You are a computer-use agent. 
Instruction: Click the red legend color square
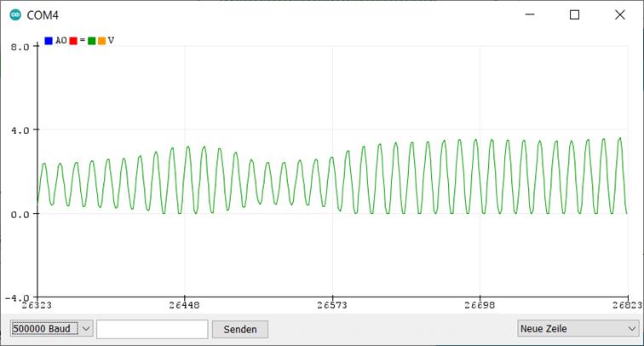(x=73, y=41)
